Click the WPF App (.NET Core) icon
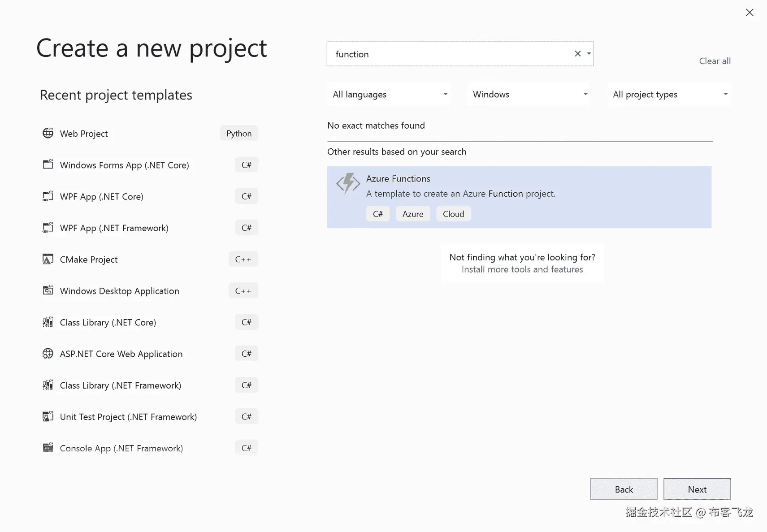Viewport: 767px width, 532px height. pos(48,196)
